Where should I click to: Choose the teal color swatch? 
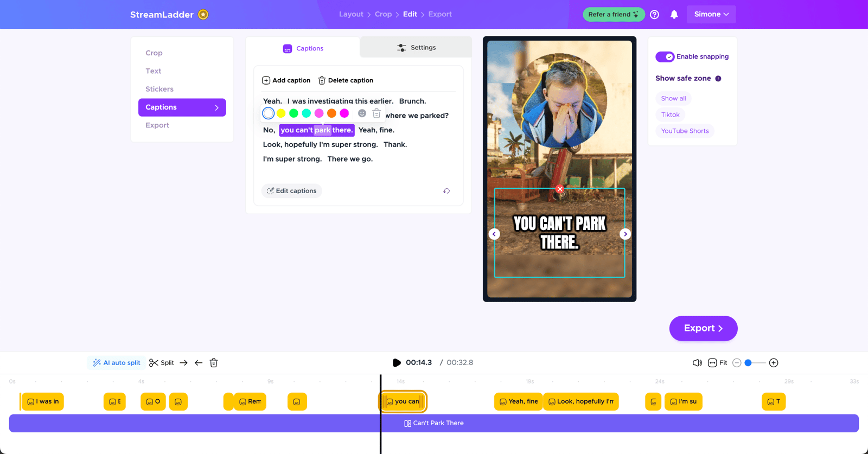click(306, 113)
